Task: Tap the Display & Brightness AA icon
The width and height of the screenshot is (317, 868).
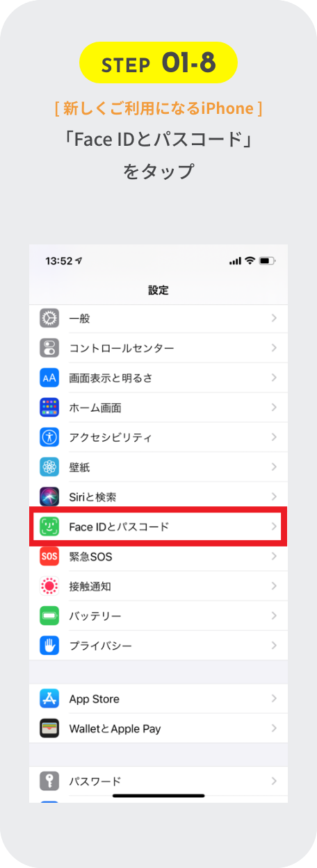Action: [x=49, y=378]
